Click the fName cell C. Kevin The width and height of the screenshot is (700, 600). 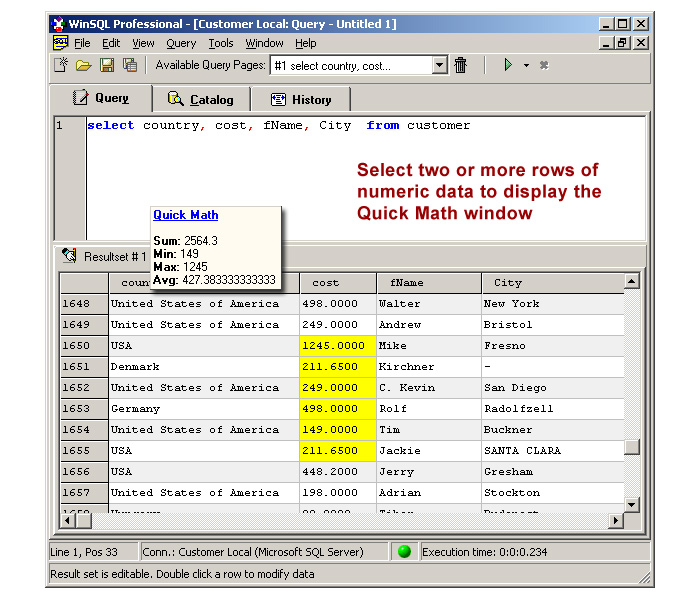429,388
